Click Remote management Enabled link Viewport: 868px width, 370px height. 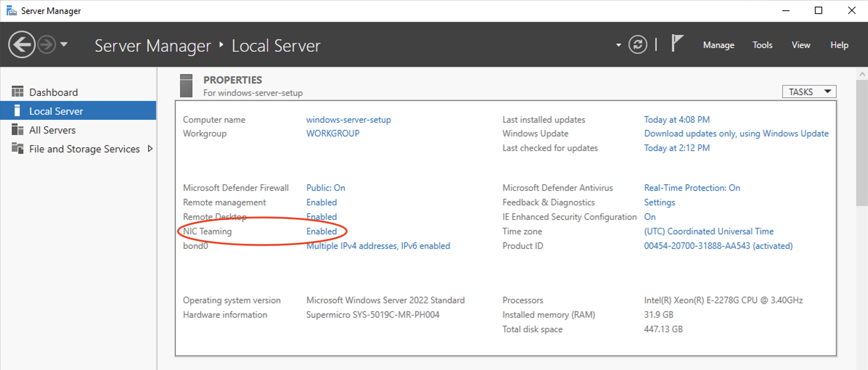pyautogui.click(x=322, y=202)
